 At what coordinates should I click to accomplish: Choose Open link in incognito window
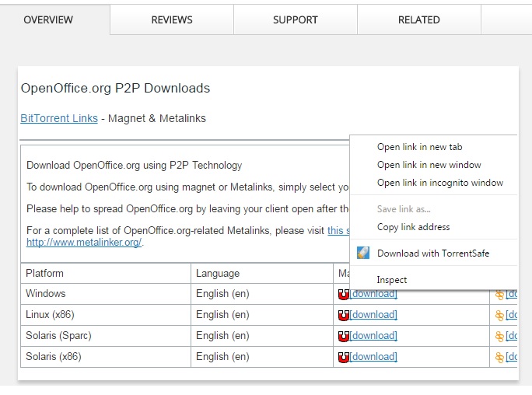coord(433,183)
